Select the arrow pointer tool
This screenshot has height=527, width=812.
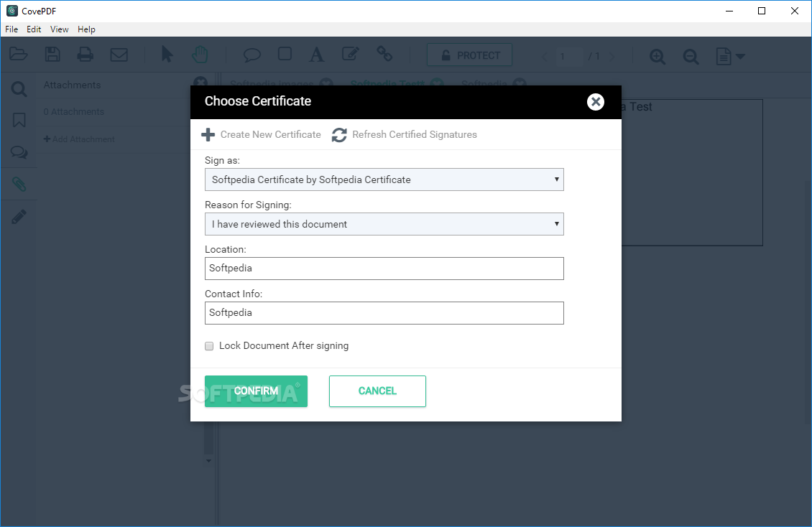167,55
